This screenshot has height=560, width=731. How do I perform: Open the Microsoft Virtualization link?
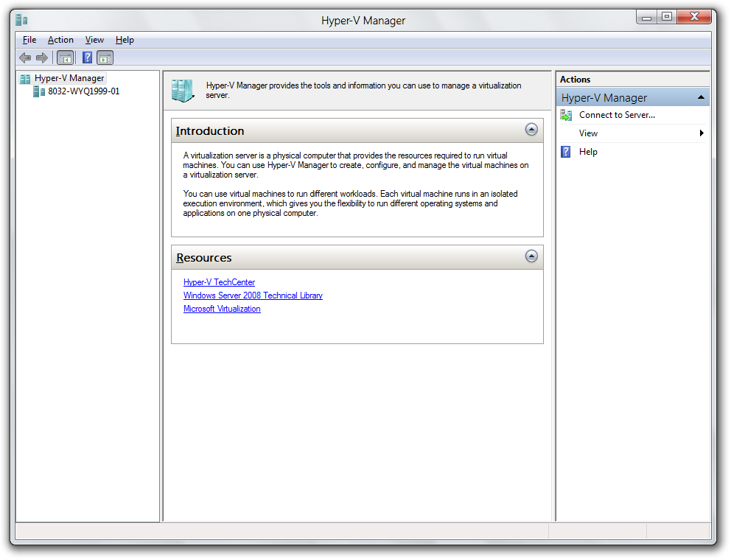pos(222,309)
